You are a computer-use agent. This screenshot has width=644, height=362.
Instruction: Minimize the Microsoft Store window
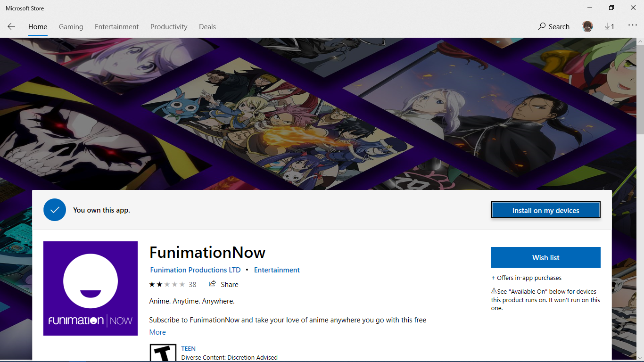point(590,8)
